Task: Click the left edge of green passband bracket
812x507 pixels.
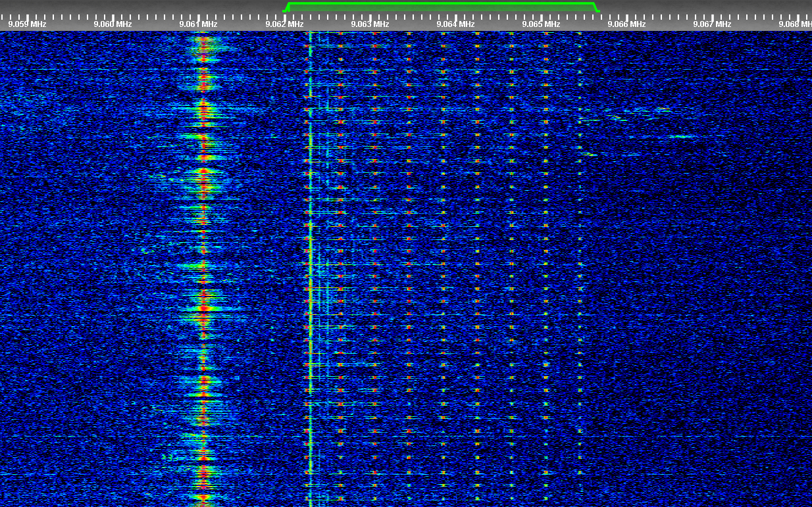Action: tap(286, 7)
